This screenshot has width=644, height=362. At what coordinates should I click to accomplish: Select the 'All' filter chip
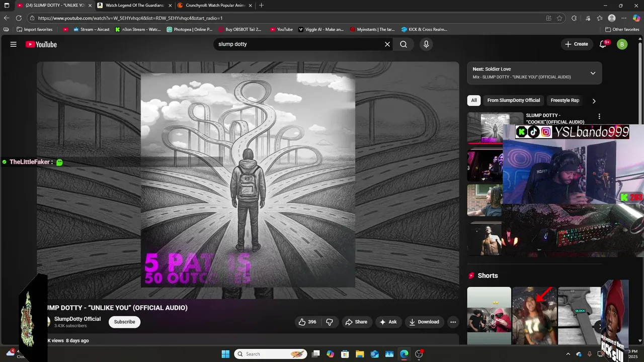click(x=474, y=100)
